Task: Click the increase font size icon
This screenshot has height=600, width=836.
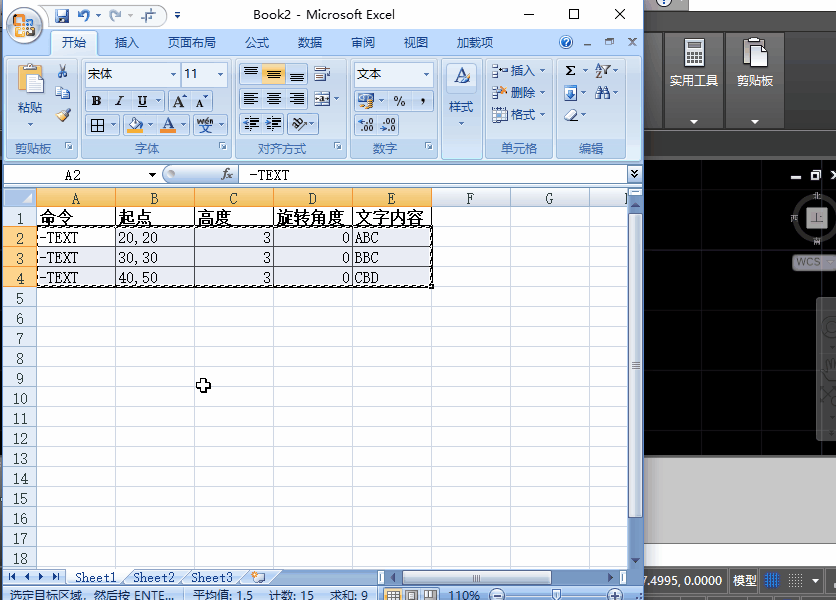Action: point(179,101)
